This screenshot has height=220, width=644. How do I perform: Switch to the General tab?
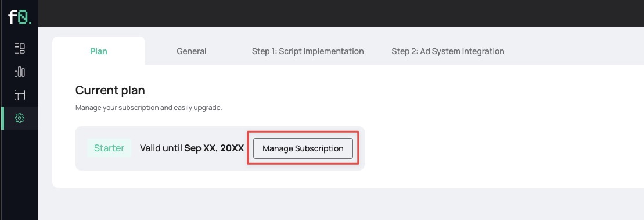click(x=192, y=51)
